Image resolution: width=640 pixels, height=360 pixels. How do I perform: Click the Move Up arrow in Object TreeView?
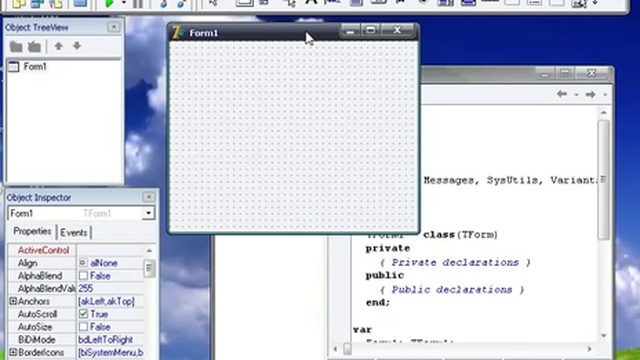pyautogui.click(x=59, y=46)
